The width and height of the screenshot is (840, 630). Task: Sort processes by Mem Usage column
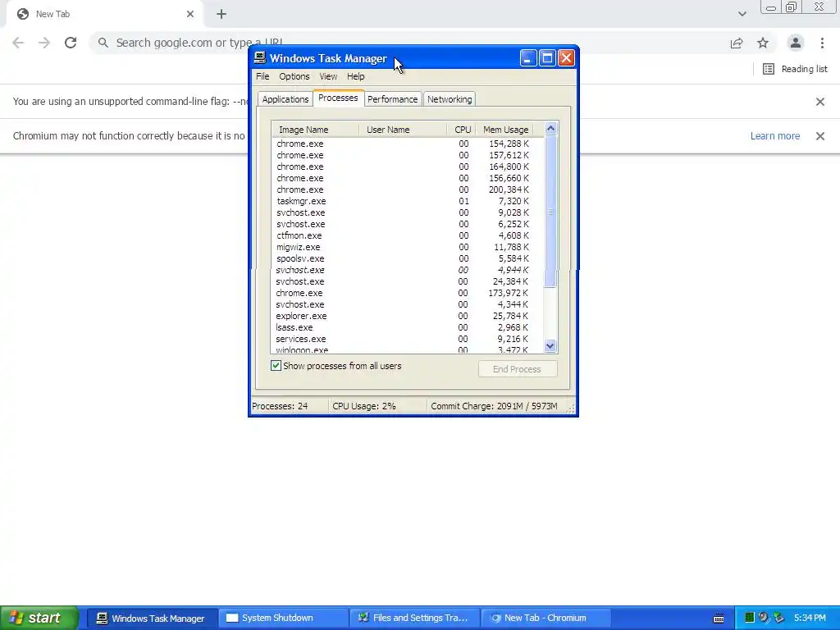point(506,130)
